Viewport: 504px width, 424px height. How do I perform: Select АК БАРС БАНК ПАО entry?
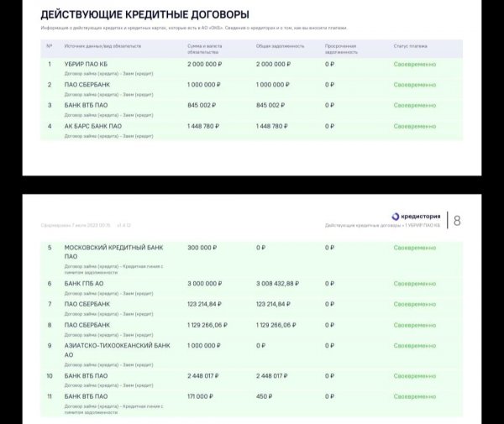tap(93, 126)
